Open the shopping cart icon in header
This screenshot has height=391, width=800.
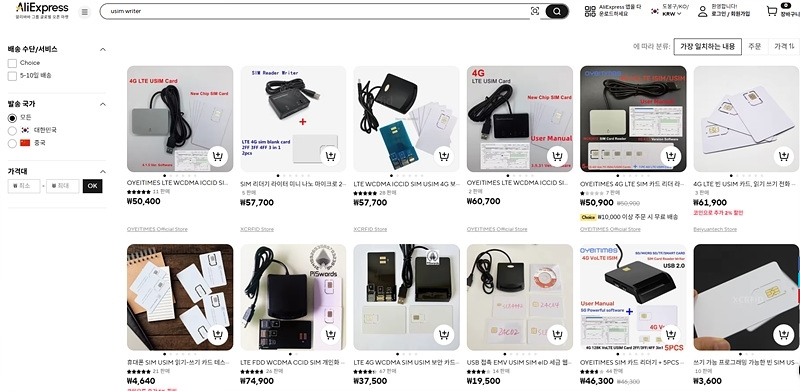point(772,11)
